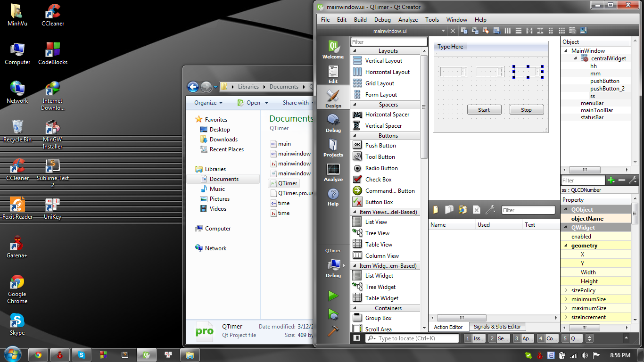The width and height of the screenshot is (644, 362).
Task: Expand the sizePolicy property
Action: tap(566, 290)
